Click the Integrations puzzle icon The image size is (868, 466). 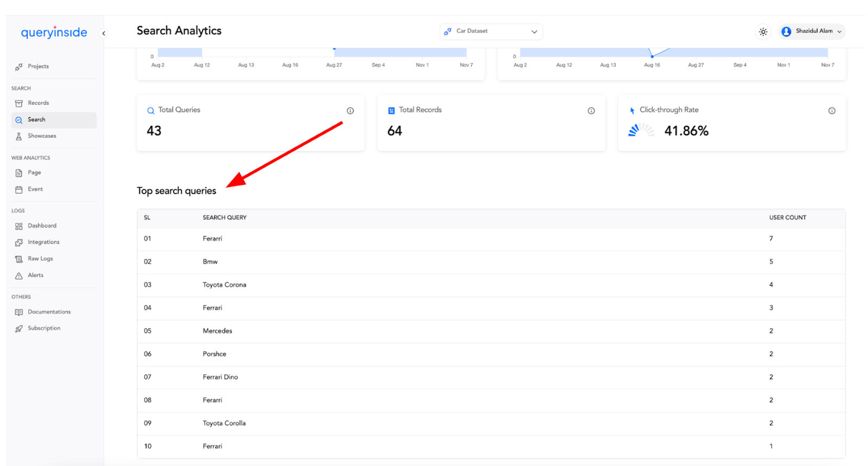coord(19,242)
